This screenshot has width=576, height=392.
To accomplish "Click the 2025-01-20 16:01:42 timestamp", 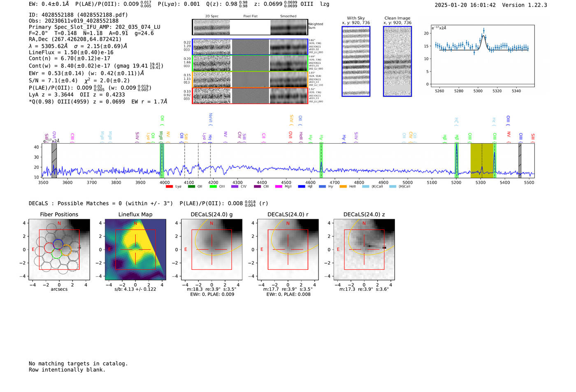I will click(x=465, y=5).
